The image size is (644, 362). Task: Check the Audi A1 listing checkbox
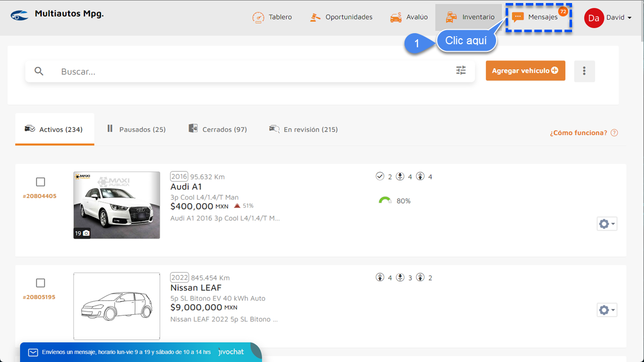pos(41,182)
